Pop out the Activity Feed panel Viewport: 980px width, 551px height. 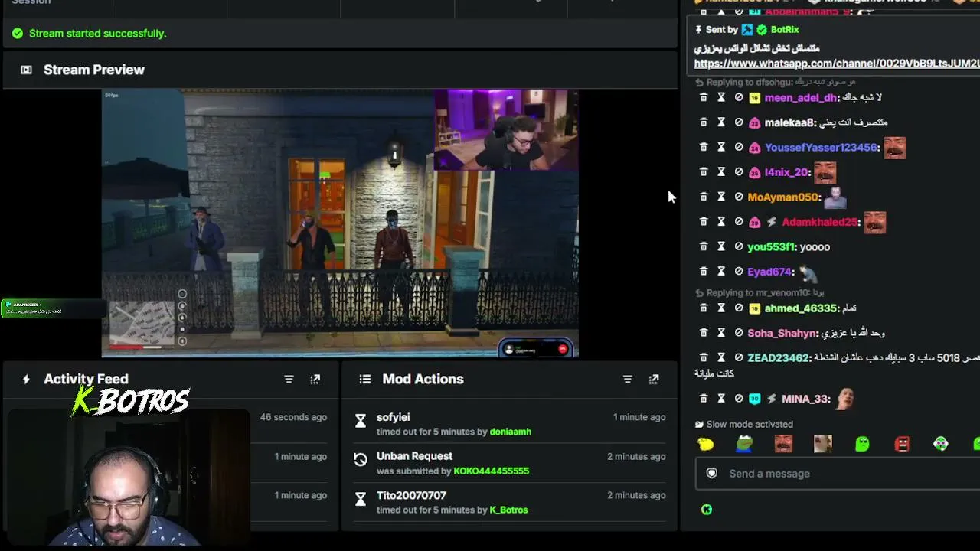315,380
